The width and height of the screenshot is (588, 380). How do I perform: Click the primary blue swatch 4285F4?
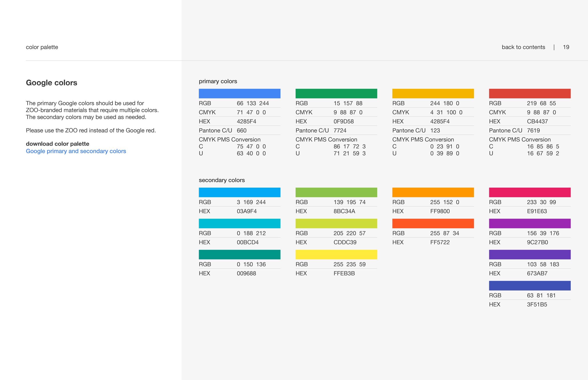coord(239,93)
